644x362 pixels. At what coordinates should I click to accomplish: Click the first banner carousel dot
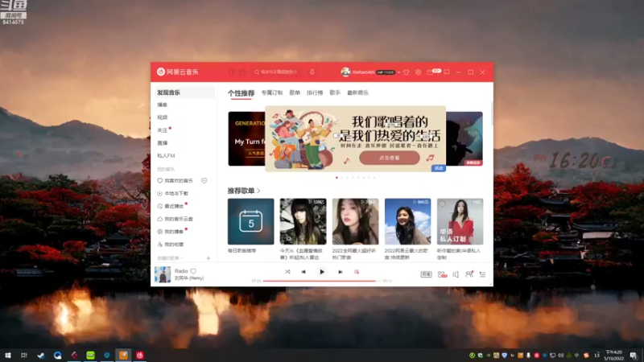click(x=336, y=178)
